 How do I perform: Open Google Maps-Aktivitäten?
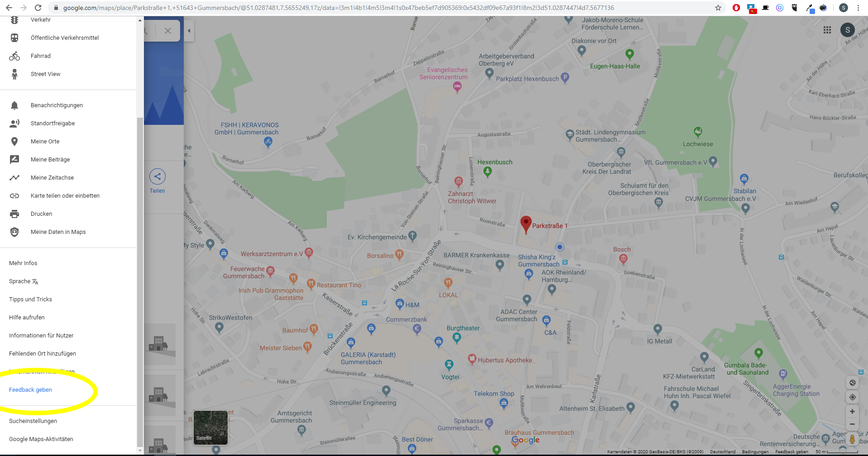click(41, 439)
